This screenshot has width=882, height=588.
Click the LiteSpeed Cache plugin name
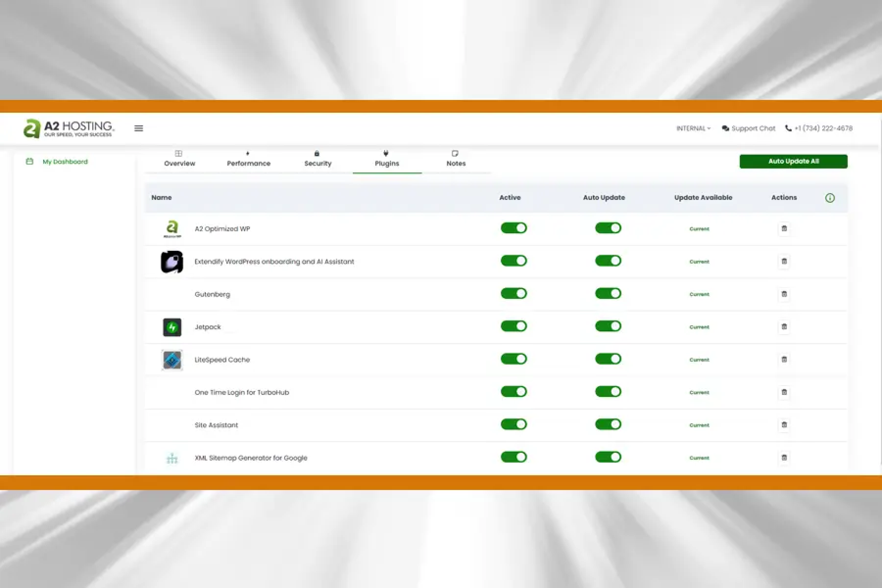click(222, 360)
